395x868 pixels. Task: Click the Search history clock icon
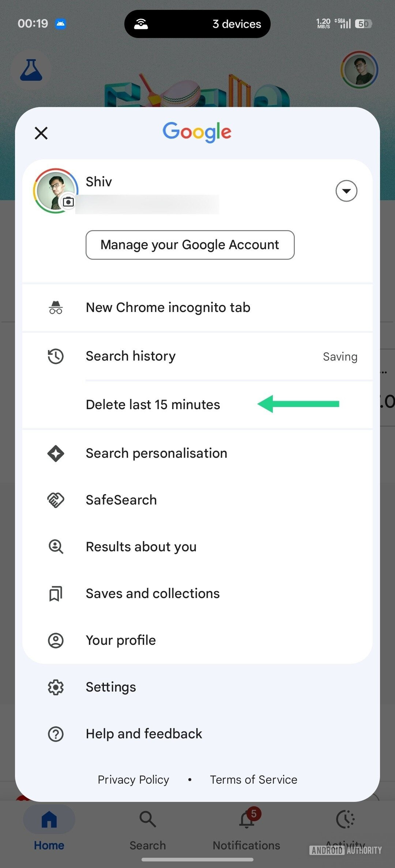(56, 356)
